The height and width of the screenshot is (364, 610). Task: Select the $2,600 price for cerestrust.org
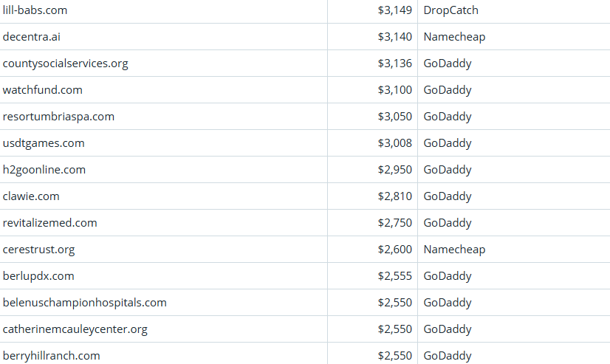pyautogui.click(x=394, y=250)
